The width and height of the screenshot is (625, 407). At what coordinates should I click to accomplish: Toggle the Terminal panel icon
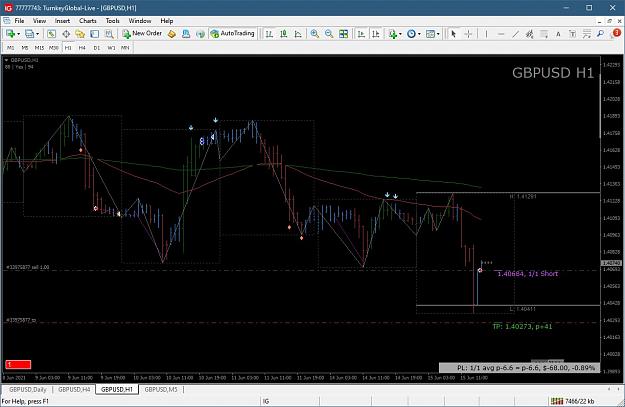tap(94, 34)
